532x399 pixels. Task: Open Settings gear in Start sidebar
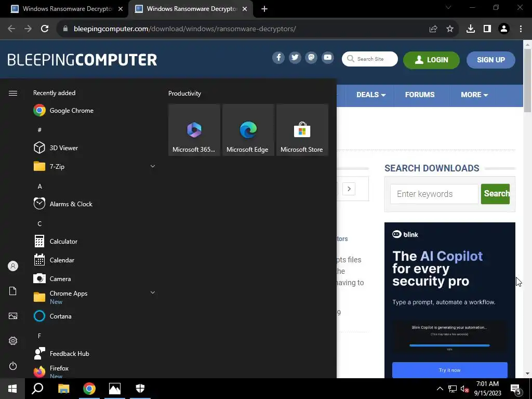[13, 341]
